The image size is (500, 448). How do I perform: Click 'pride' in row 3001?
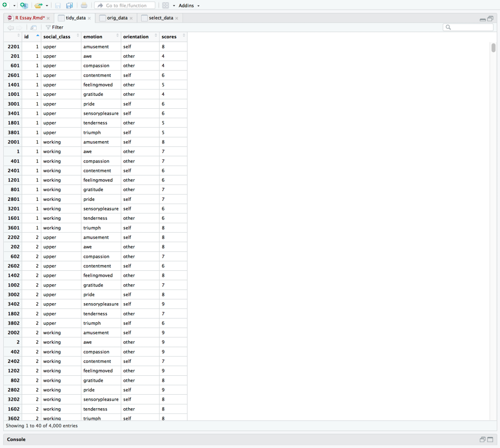tap(89, 104)
